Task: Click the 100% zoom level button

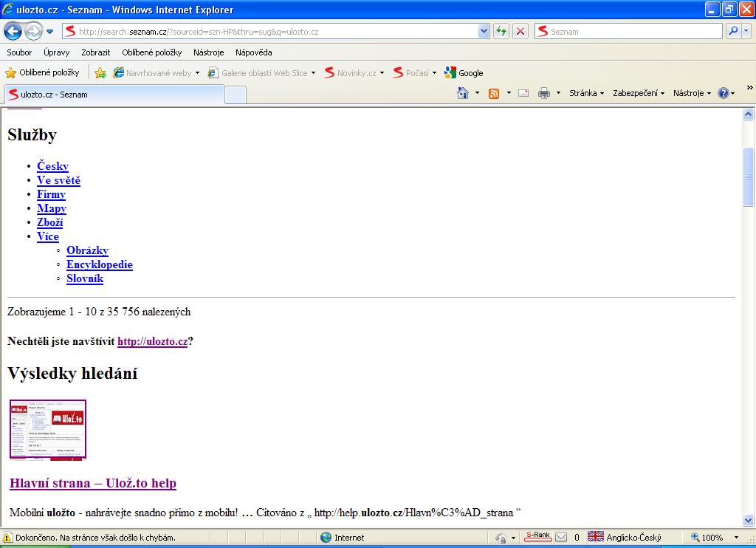Action: pyautogui.click(x=707, y=538)
